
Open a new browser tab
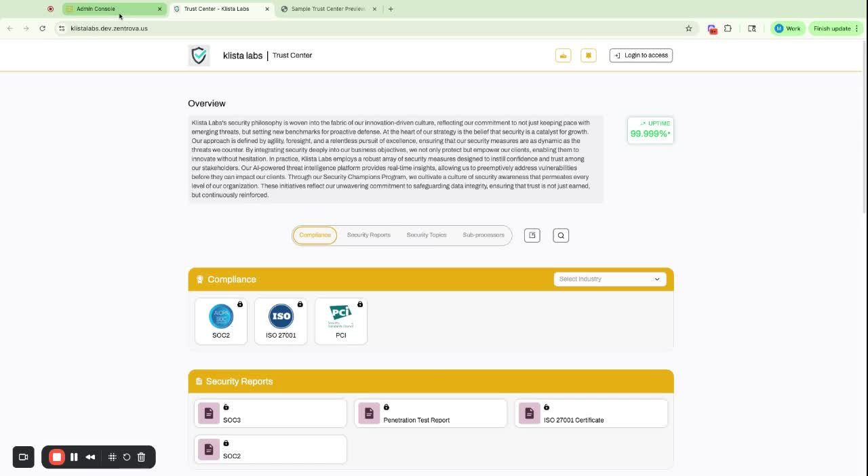391,9
